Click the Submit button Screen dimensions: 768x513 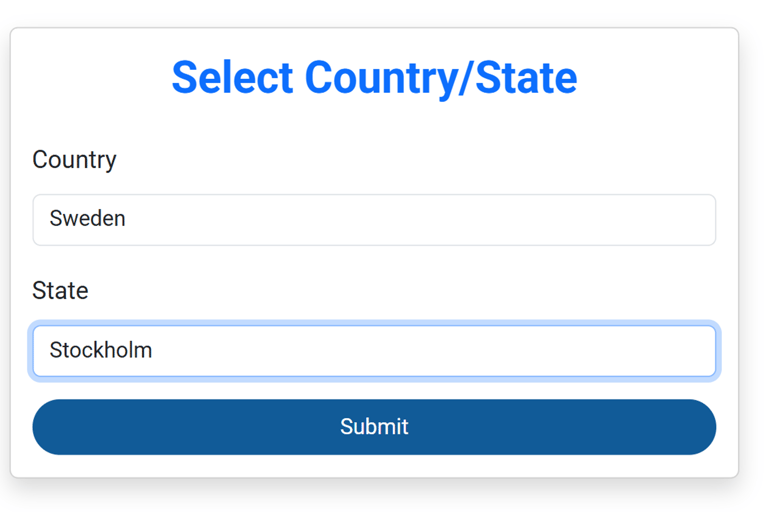[x=374, y=427]
